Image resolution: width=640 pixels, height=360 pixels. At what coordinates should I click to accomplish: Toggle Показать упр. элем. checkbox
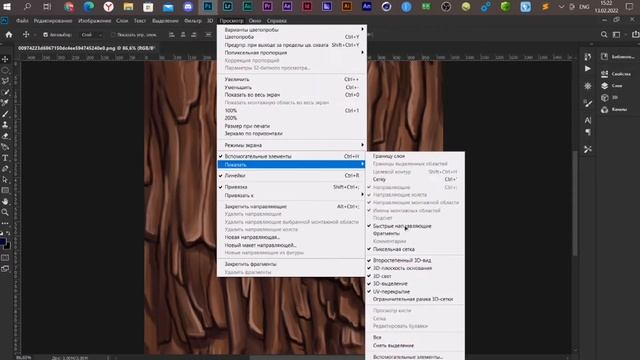coord(113,35)
